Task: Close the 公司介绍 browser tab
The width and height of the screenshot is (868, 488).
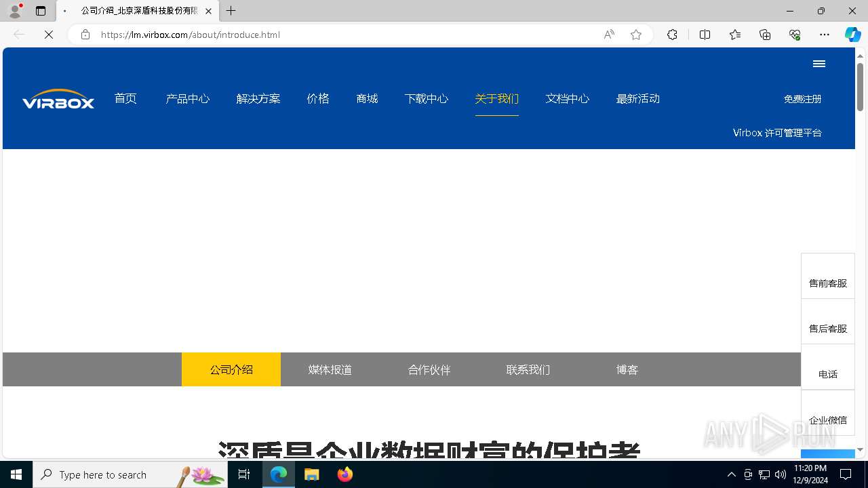Action: click(x=208, y=11)
